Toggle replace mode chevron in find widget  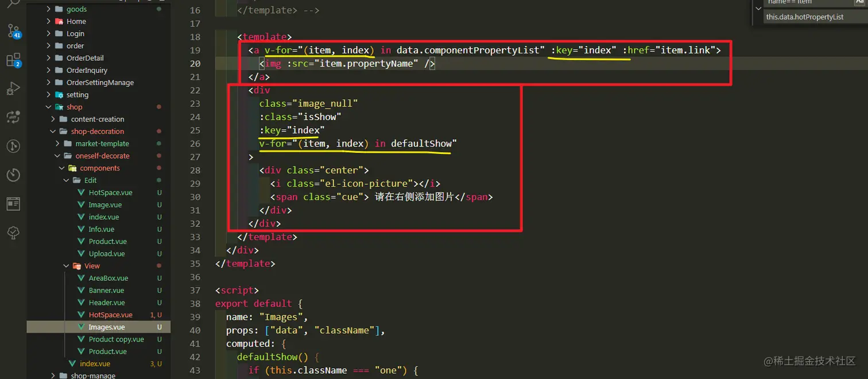[x=758, y=9]
